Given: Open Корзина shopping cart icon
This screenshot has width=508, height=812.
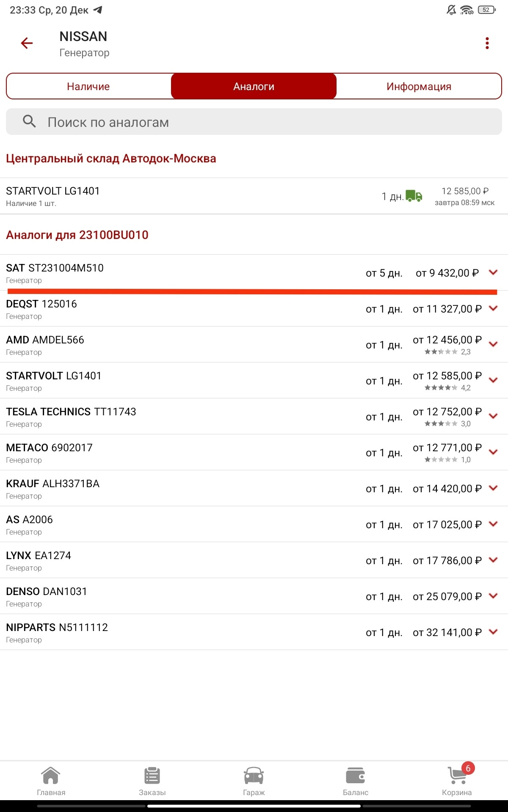Looking at the screenshot, I should point(457,781).
